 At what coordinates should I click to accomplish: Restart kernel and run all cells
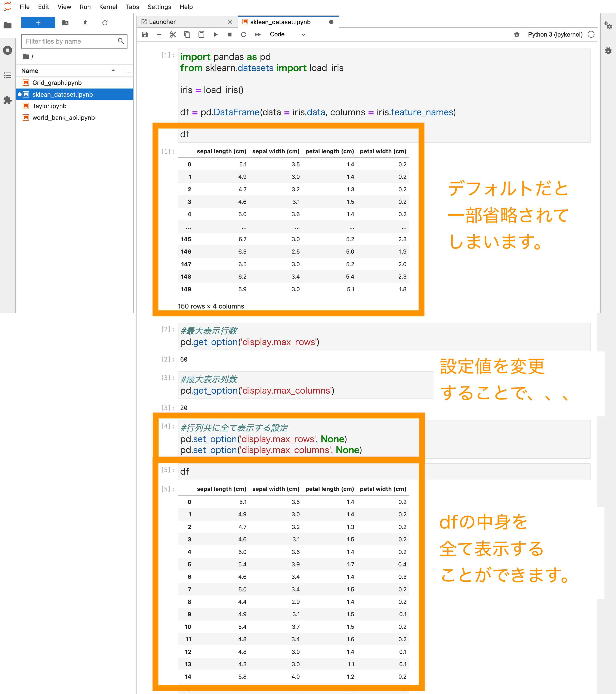(x=258, y=34)
